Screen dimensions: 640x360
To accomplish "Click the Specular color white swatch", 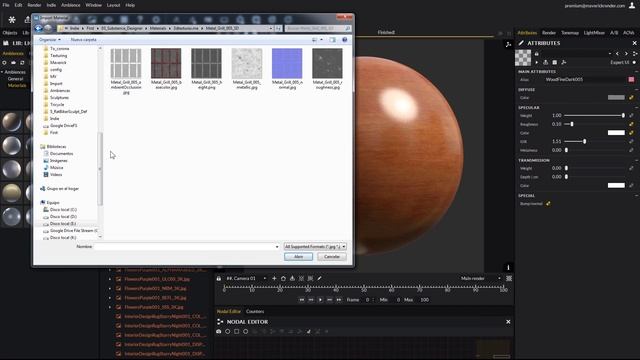I will [x=616, y=133].
